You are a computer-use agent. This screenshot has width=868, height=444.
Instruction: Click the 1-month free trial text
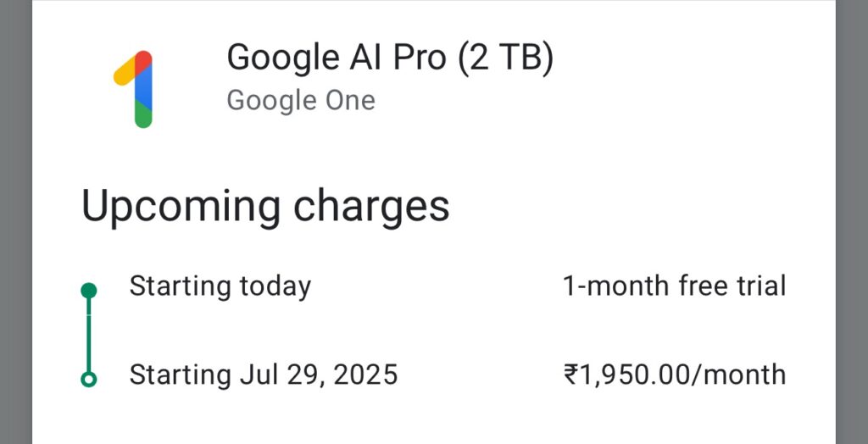(674, 286)
